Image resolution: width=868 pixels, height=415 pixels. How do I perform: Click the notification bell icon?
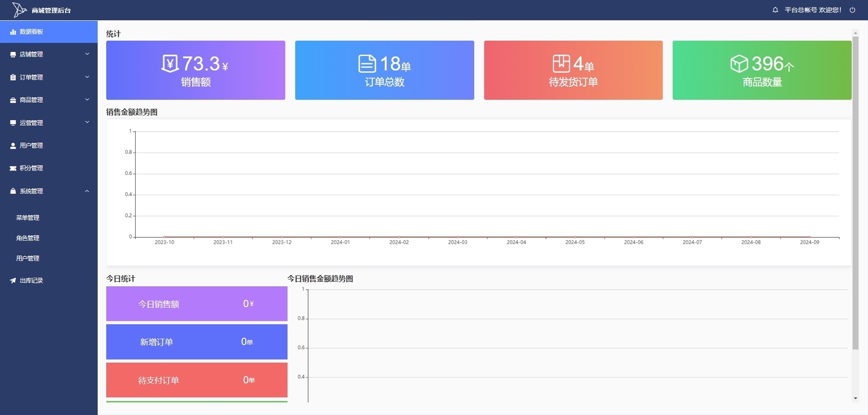pyautogui.click(x=775, y=10)
